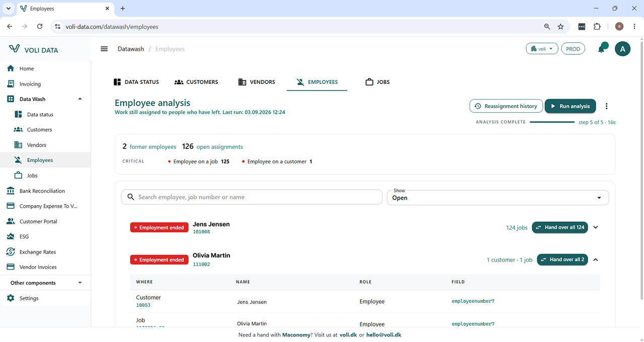Open Data status in sidebar
The height and width of the screenshot is (342, 644).
pos(40,115)
